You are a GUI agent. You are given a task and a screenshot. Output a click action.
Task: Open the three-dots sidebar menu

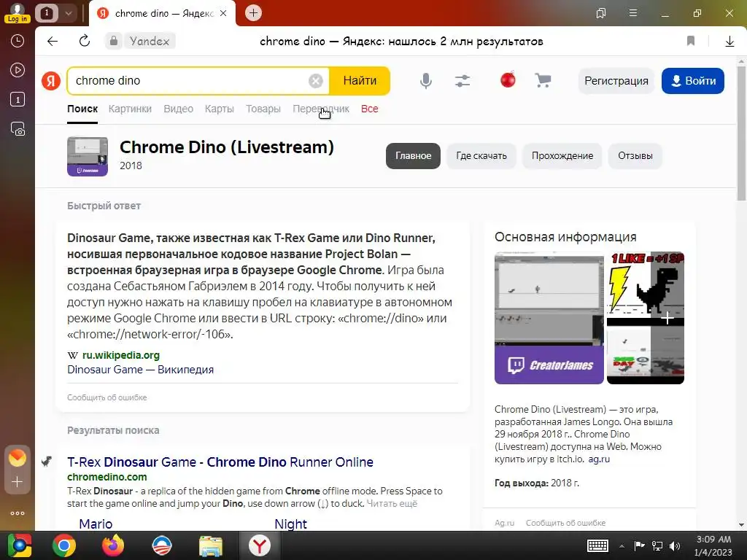(x=18, y=513)
